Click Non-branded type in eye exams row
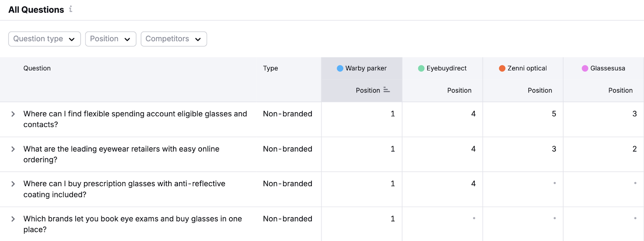The image size is (644, 241). (288, 219)
